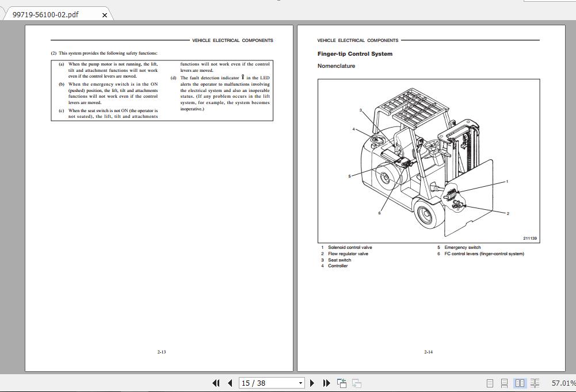Enable continuous scrolling page layout

(x=505, y=382)
